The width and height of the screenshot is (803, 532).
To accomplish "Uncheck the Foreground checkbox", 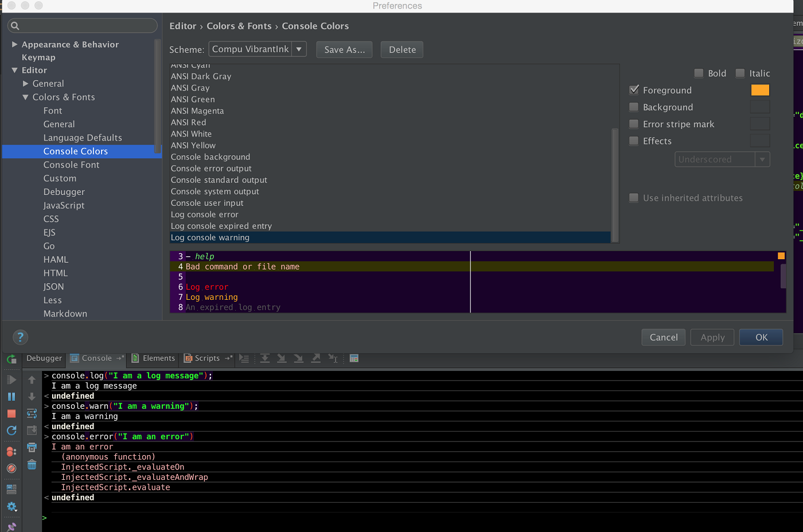I will [x=634, y=90].
